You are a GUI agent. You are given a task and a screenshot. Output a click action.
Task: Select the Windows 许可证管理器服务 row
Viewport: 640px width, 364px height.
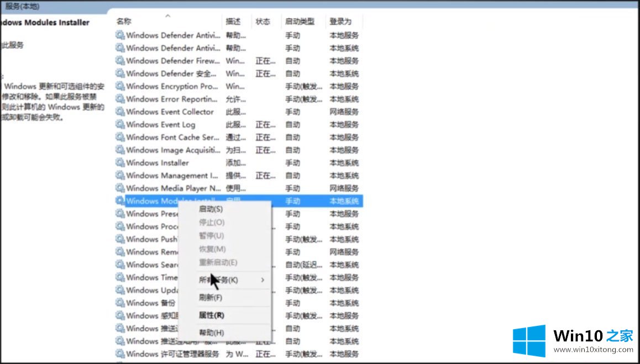[172, 354]
